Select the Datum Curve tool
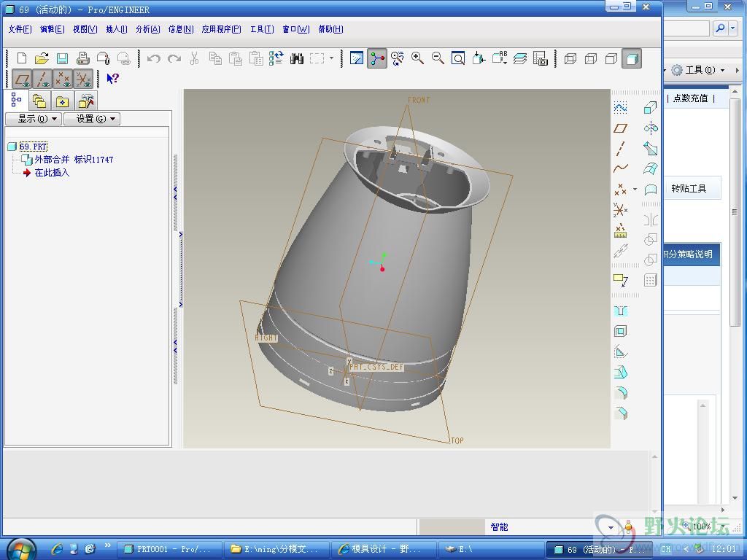 [x=620, y=168]
